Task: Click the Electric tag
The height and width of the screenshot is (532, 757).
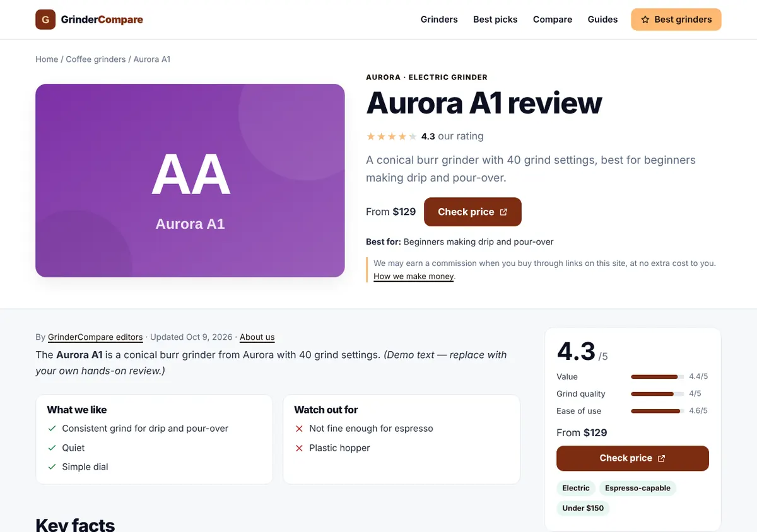Action: pos(576,488)
